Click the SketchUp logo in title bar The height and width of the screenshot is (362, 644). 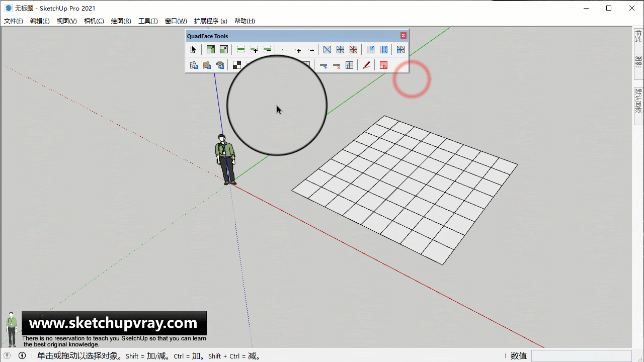tap(8, 8)
